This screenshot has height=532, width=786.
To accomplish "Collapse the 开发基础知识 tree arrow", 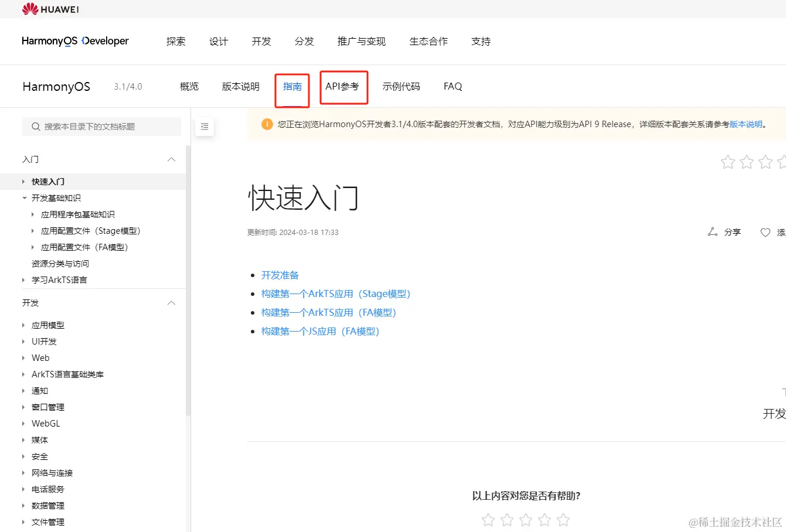I will point(24,198).
